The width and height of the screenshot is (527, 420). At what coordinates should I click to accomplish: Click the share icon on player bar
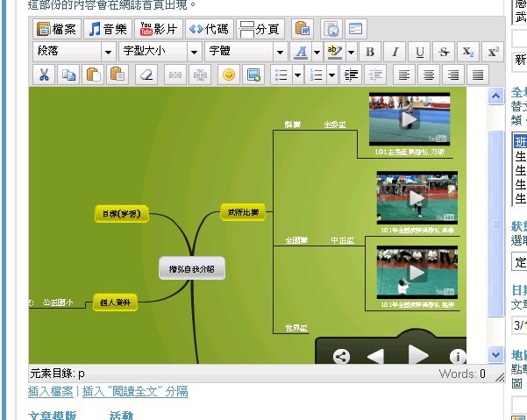coord(341,356)
